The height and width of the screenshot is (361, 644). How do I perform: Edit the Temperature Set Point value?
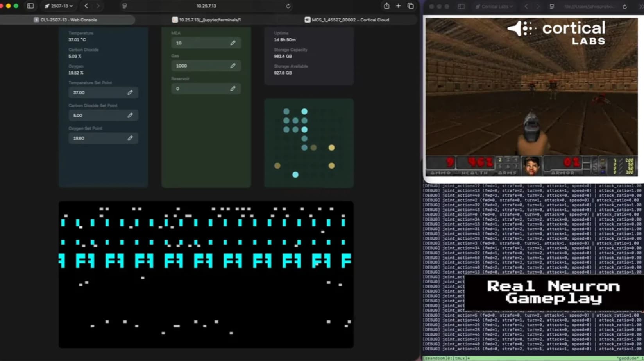[x=130, y=92]
